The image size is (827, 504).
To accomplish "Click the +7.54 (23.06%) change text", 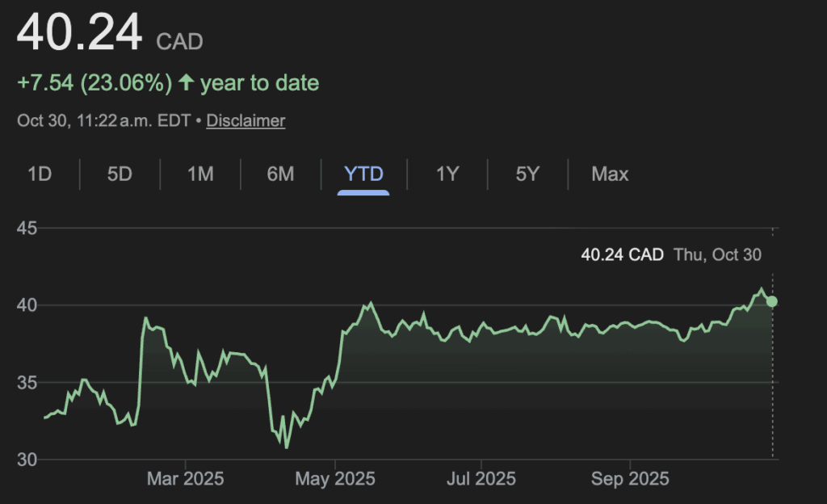I will [x=94, y=83].
